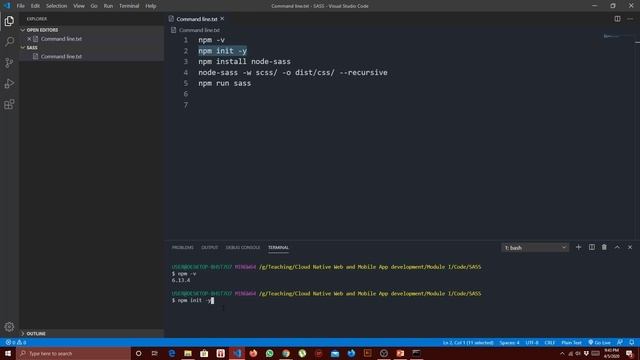Open the Explorer view in activity bar

pyautogui.click(x=9, y=21)
